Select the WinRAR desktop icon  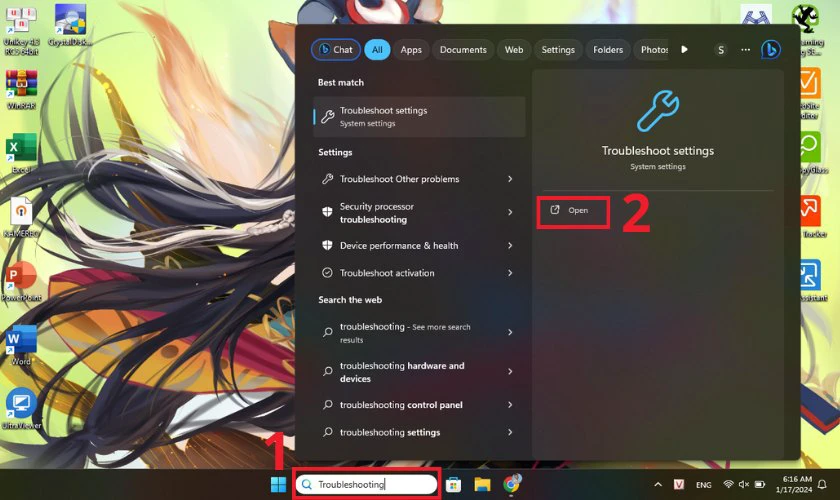(x=21, y=90)
